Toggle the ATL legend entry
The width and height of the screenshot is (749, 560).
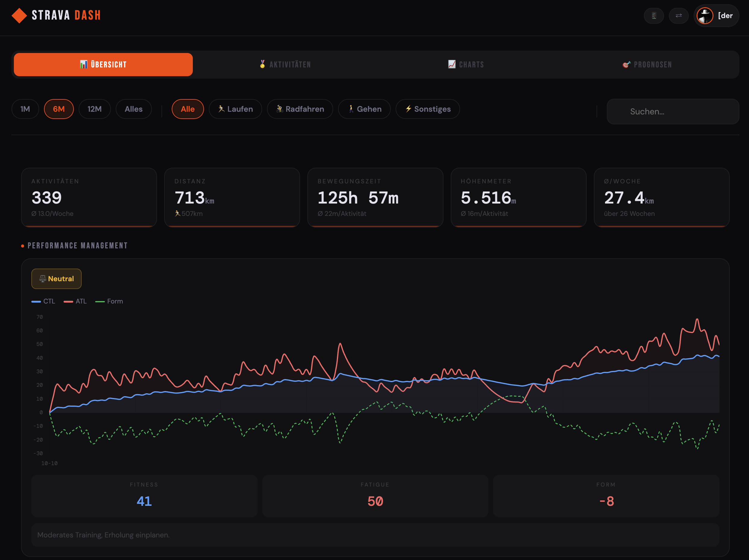[x=75, y=301]
